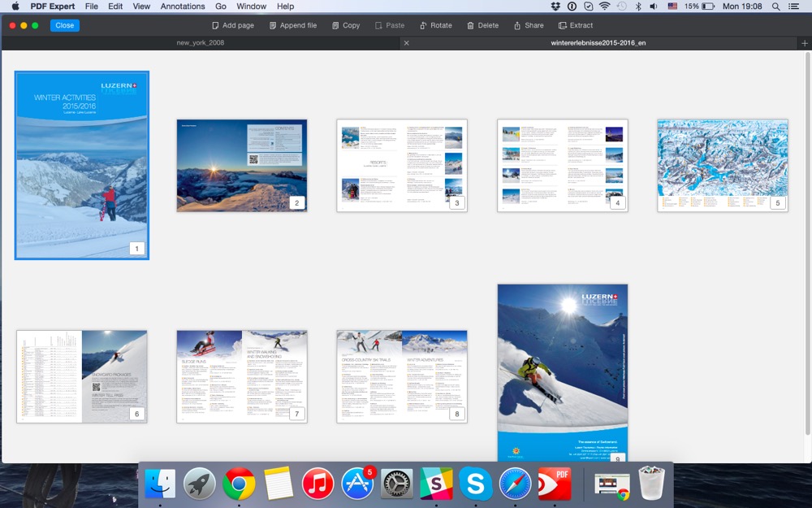Image resolution: width=812 pixels, height=508 pixels.
Task: Launch Skype from the dock
Action: click(x=475, y=484)
